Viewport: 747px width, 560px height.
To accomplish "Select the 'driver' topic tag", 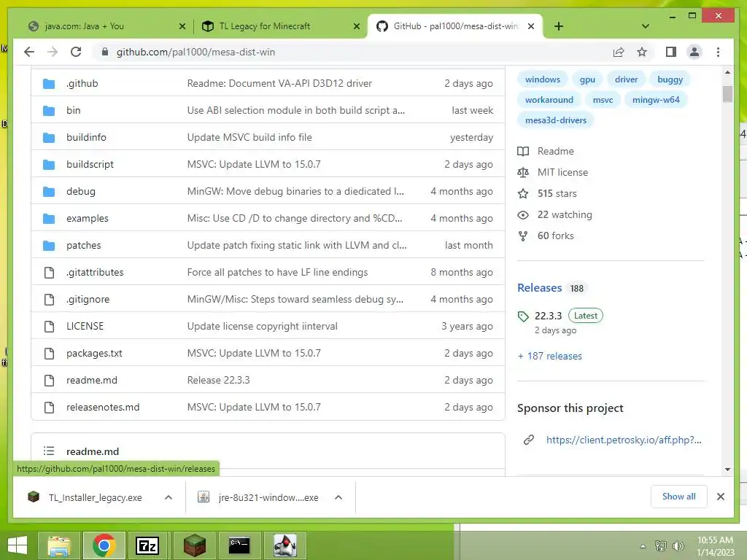I will click(x=626, y=79).
